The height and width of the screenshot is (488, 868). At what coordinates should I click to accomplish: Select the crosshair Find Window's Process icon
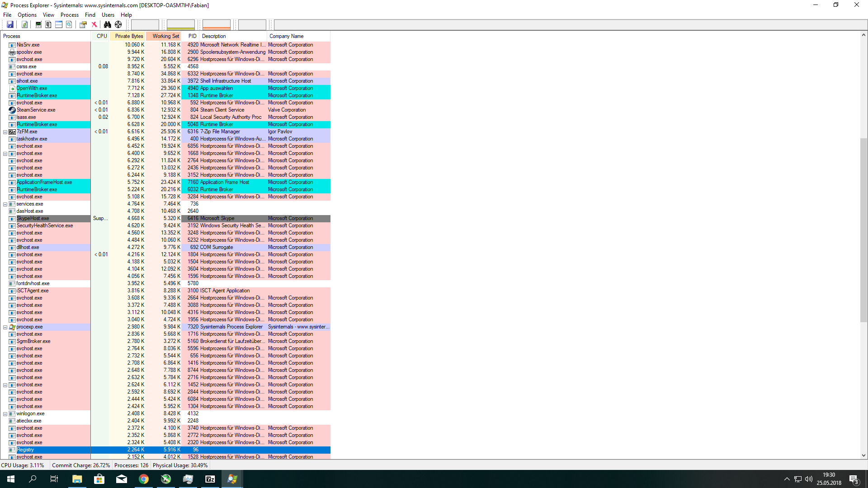click(x=118, y=24)
